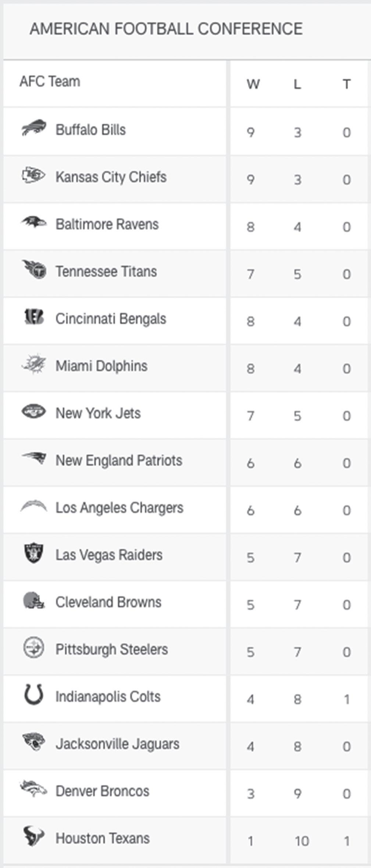The image size is (371, 868).
Task: Click the Las Vegas Raiders shield logo
Action: tap(34, 553)
